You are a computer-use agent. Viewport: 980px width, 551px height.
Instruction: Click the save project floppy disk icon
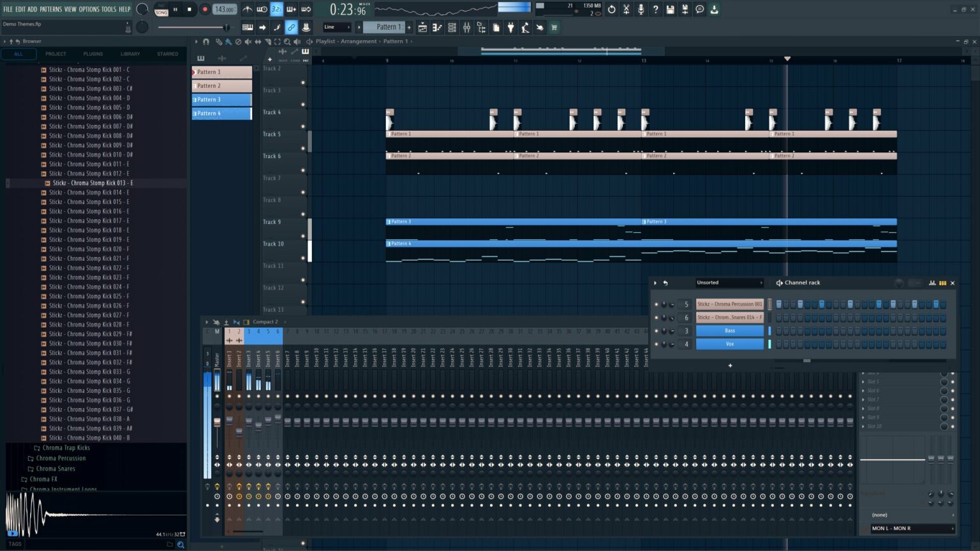coord(670,9)
